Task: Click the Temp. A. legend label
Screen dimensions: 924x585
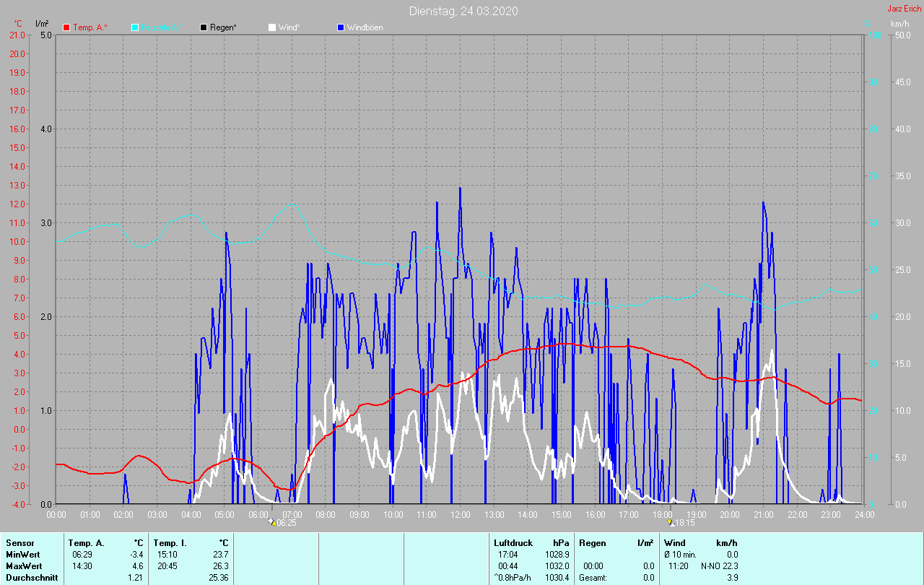Action: [90, 27]
